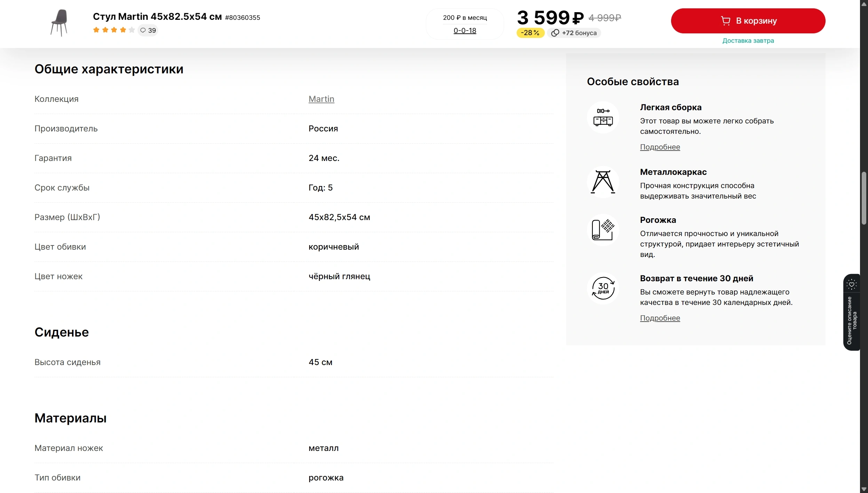
Task: Click the current price 3 599 ₽
Action: pyautogui.click(x=550, y=17)
